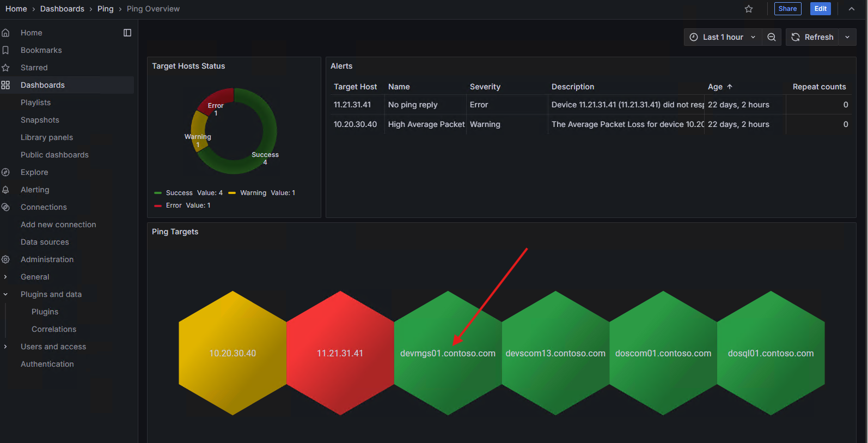Open the Last 1 hour time picker
This screenshot has width=868, height=443.
click(723, 37)
